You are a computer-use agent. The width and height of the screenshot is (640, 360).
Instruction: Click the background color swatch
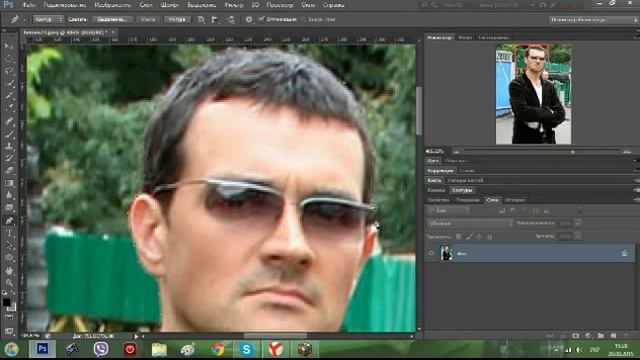click(x=13, y=307)
